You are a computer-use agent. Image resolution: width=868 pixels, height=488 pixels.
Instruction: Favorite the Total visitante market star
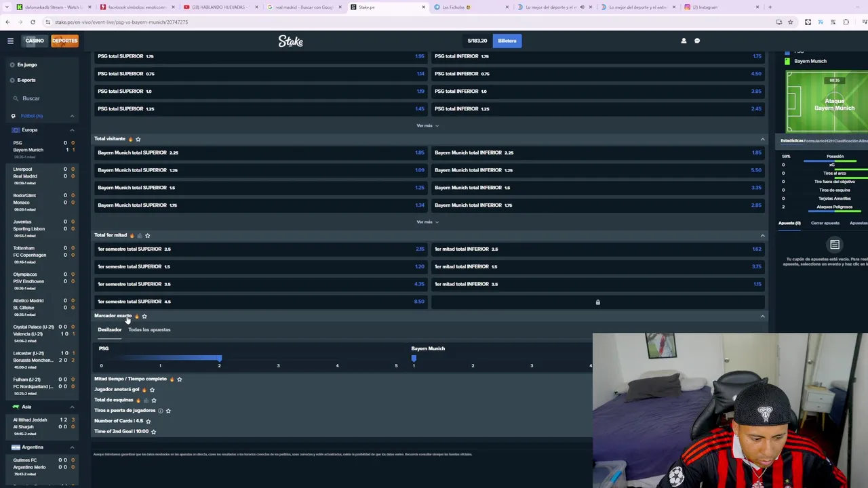[x=138, y=139]
